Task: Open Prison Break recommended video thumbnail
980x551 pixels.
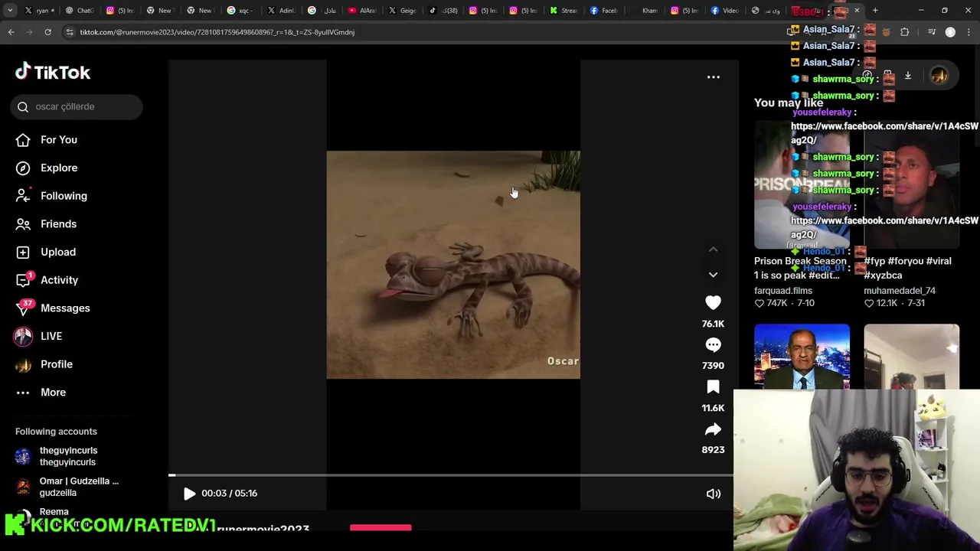Action: (x=802, y=185)
